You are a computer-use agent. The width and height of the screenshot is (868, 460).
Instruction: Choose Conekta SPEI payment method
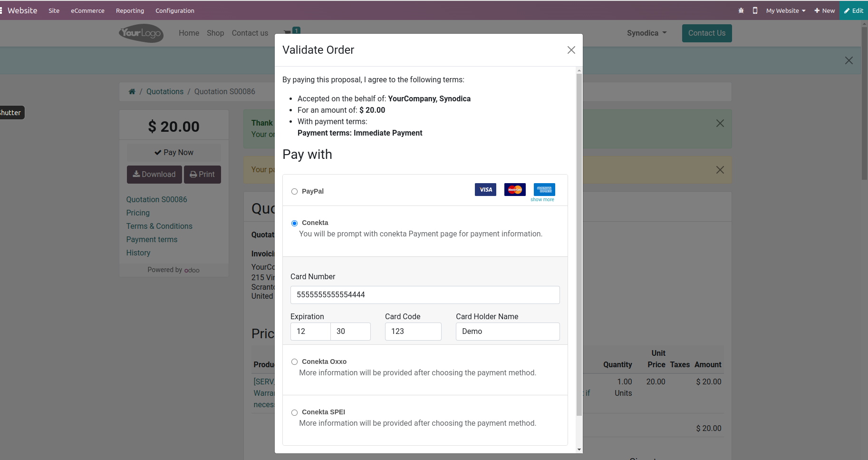click(x=294, y=412)
